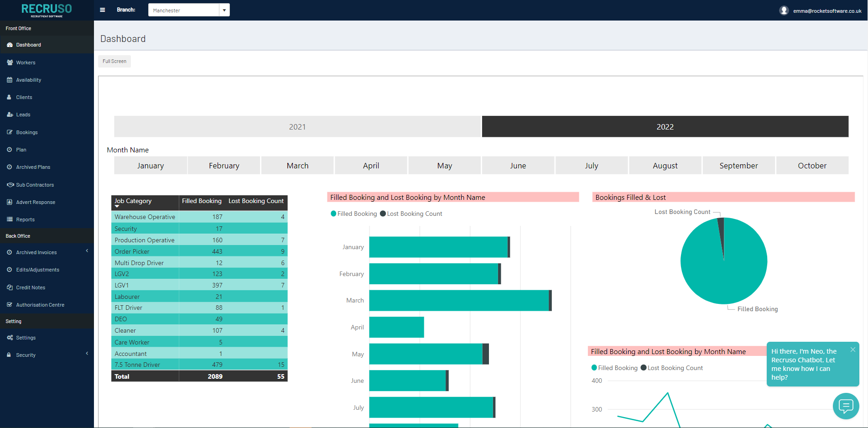This screenshot has height=428, width=868.
Task: Close the Neo chatbot message
Action: tap(853, 350)
